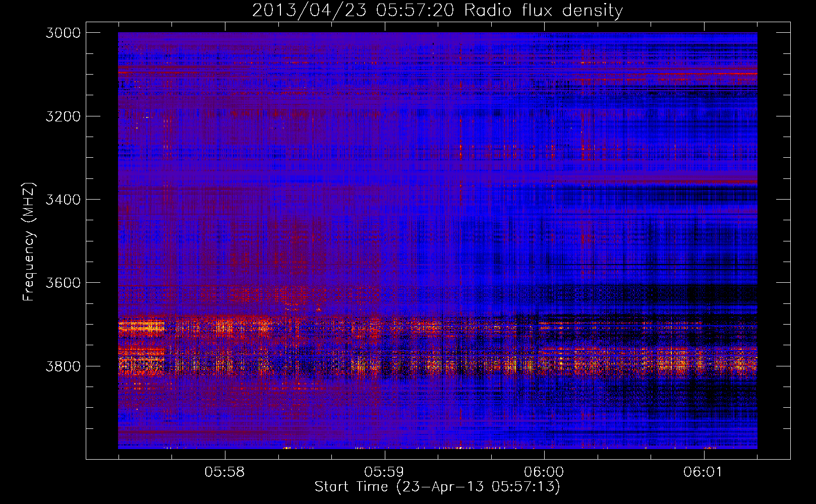Screen dimensions: 816x504
Task: Click the "Frequency (MHZ)" axis title
Action: coord(29,242)
